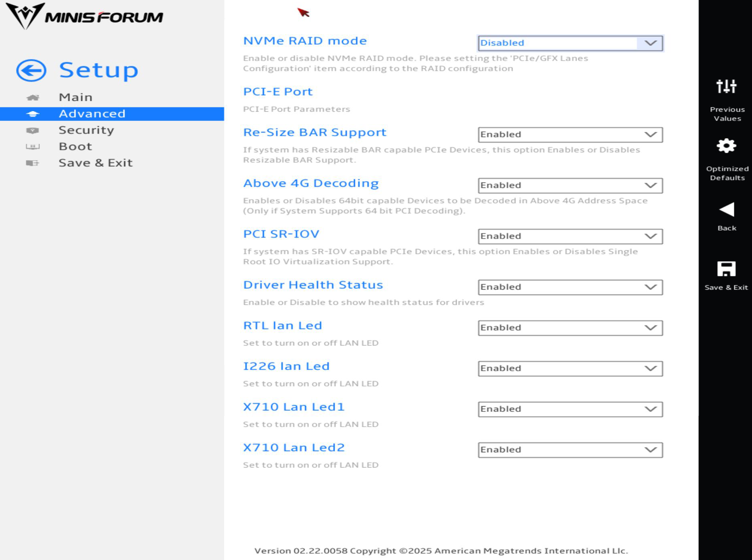The image size is (752, 560).
Task: Change the PCI SR-IOV setting dropdown
Action: click(x=570, y=236)
